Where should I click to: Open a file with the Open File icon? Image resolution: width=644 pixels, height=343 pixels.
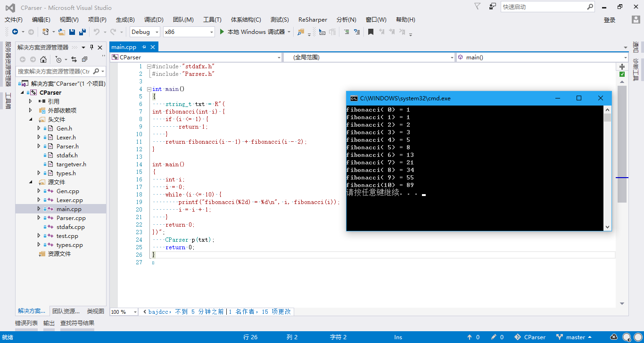click(60, 32)
